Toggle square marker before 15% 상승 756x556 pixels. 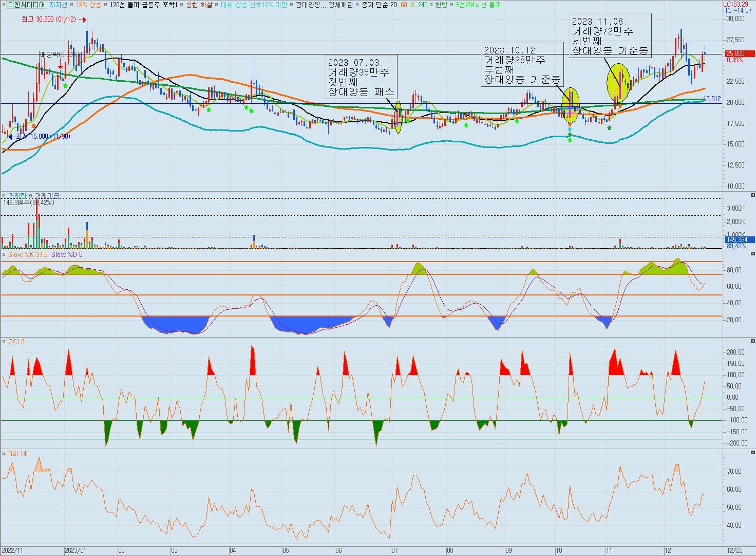point(72,5)
